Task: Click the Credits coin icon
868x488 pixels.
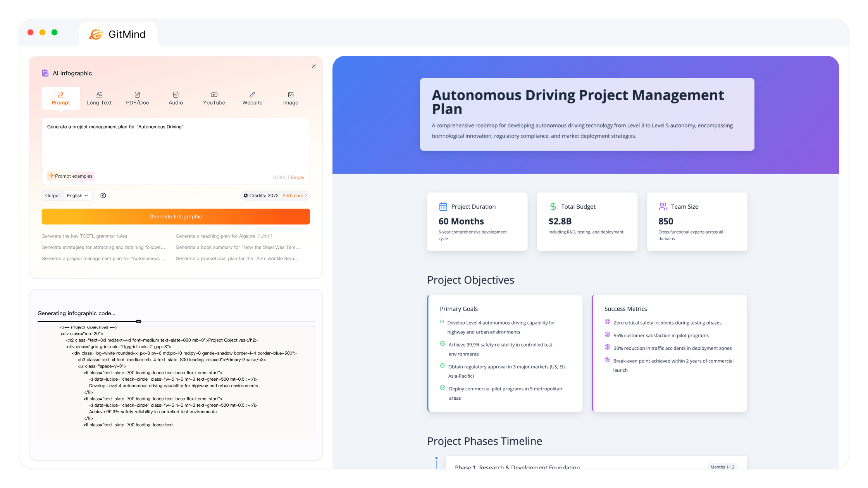Action: pos(246,196)
